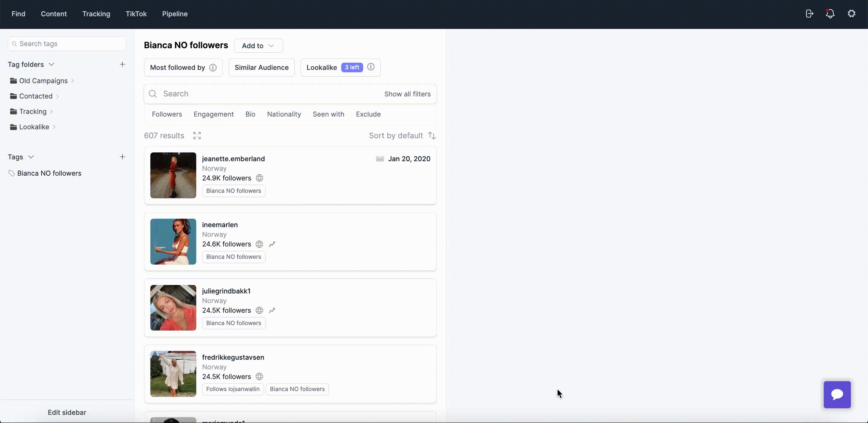Click the expand results view icon
868x423 pixels.
point(197,136)
